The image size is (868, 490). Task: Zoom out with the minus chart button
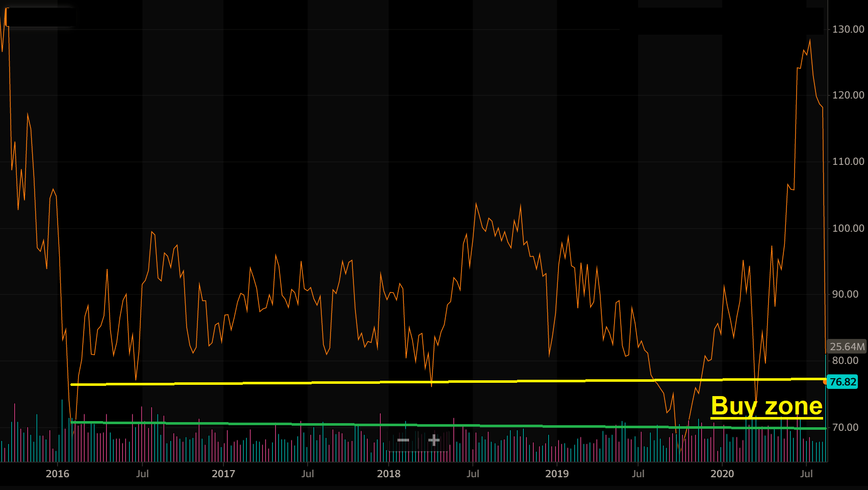point(403,440)
